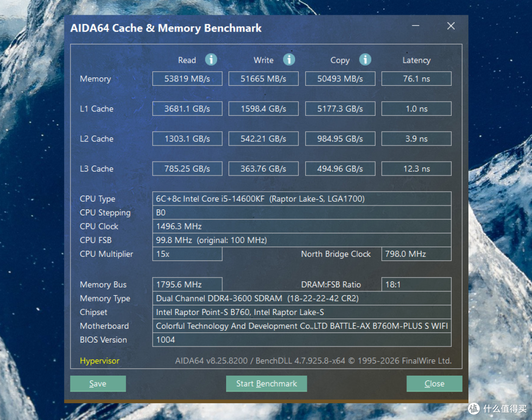Viewport: 532px width, 420px height.
Task: Select the Memory read value 53819 MB/s
Action: point(187,79)
